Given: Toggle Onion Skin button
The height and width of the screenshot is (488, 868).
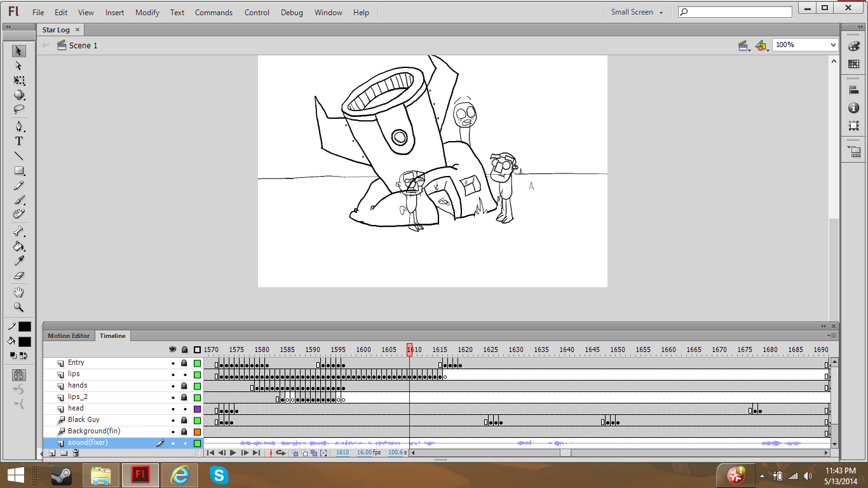Looking at the screenshot, I should point(295,453).
